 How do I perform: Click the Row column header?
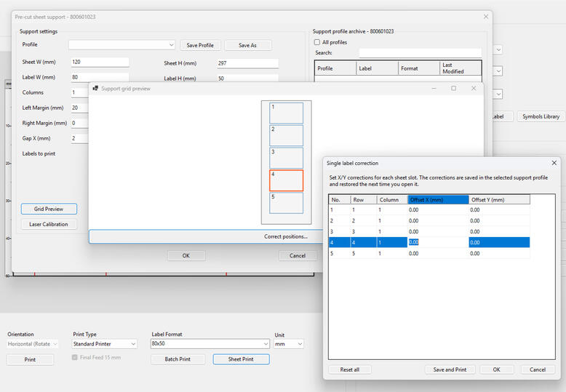pos(364,199)
